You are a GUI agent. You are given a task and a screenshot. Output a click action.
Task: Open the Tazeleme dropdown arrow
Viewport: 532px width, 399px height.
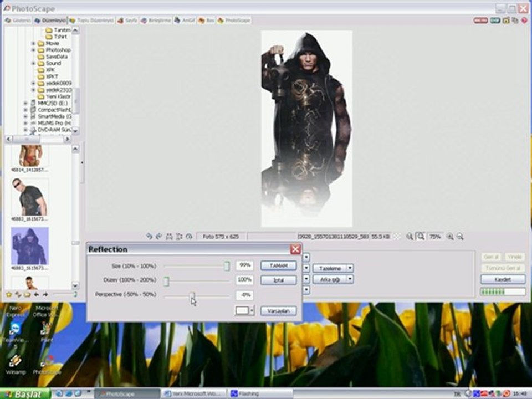pyautogui.click(x=350, y=268)
